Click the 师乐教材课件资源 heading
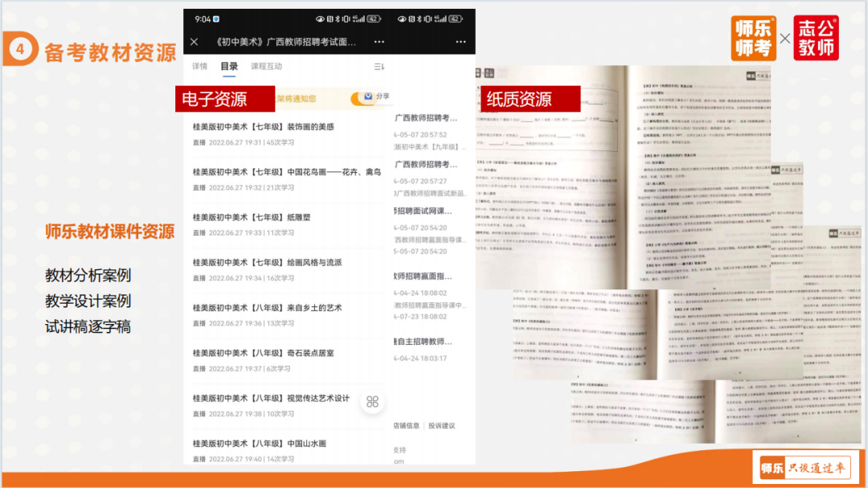The width and height of the screenshot is (868, 488). [109, 232]
